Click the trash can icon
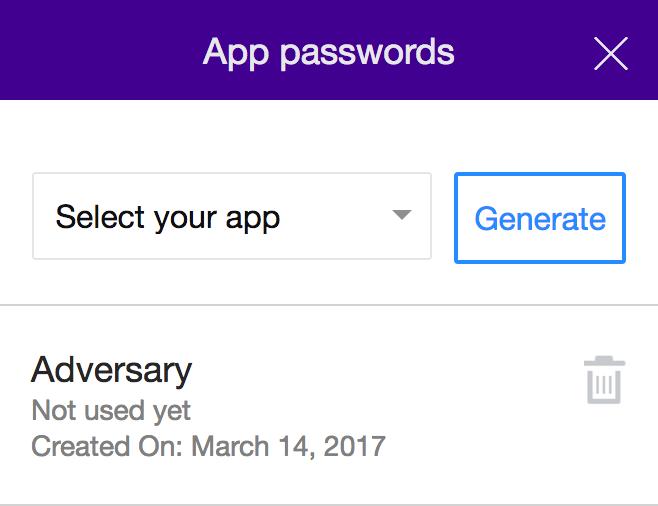Image resolution: width=658 pixels, height=506 pixels. [x=605, y=380]
